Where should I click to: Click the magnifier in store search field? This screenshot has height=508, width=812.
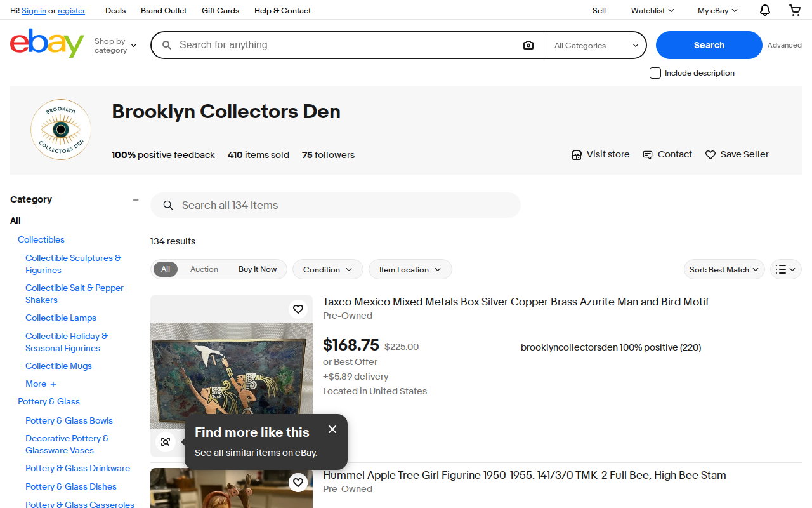pos(168,205)
